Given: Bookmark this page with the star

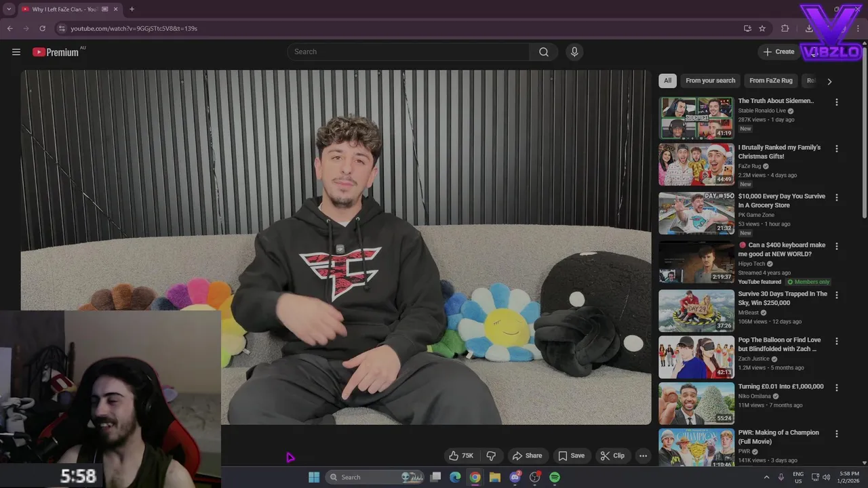Looking at the screenshot, I should pyautogui.click(x=762, y=28).
